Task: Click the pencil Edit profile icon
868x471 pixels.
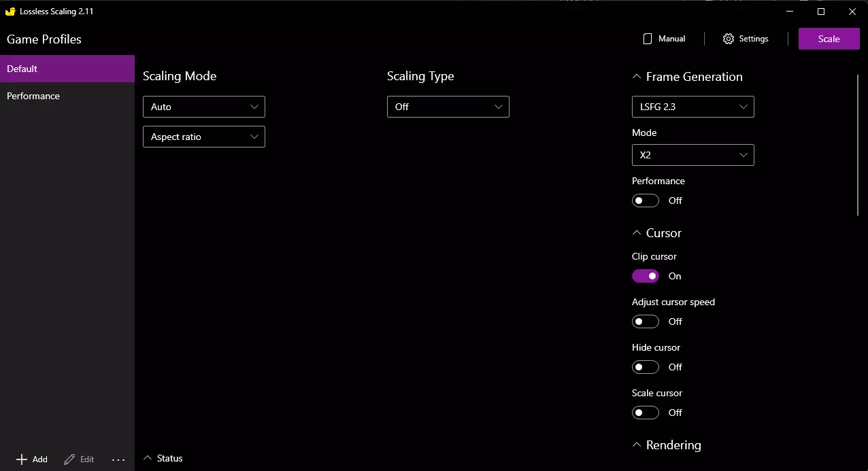Action: pyautogui.click(x=69, y=459)
